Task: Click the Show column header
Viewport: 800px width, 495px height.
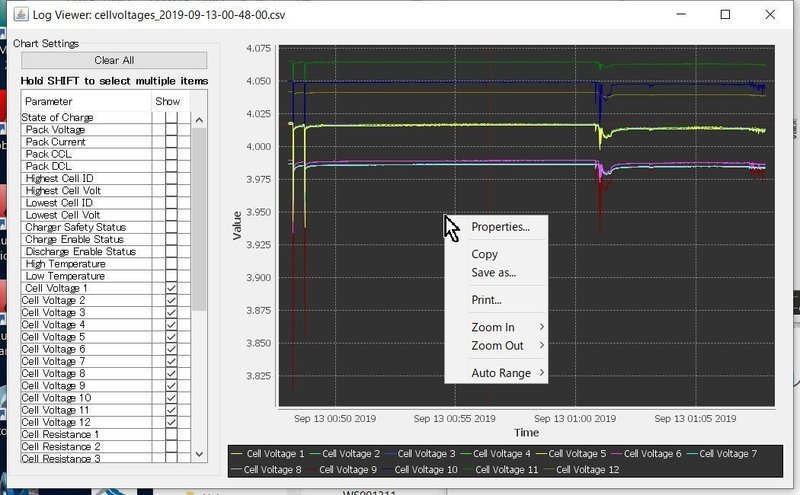Action: pos(170,101)
